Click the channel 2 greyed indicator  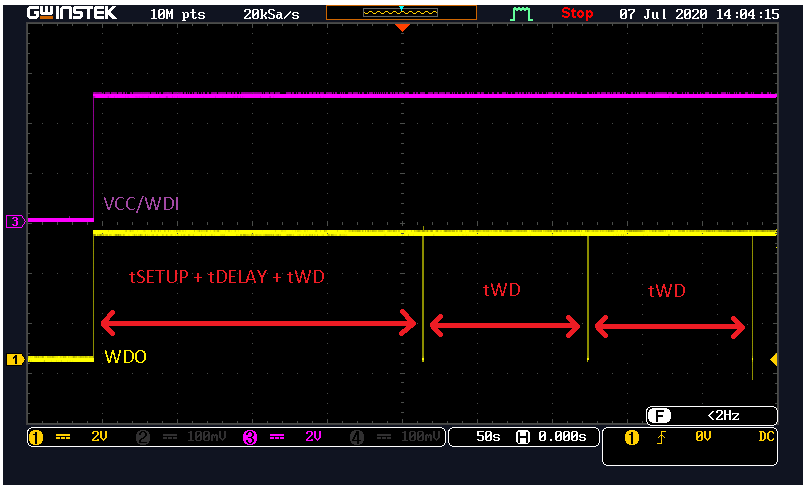(x=143, y=437)
